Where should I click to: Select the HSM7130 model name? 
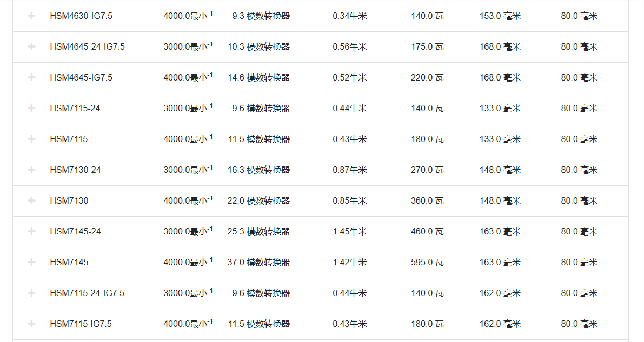coord(69,200)
